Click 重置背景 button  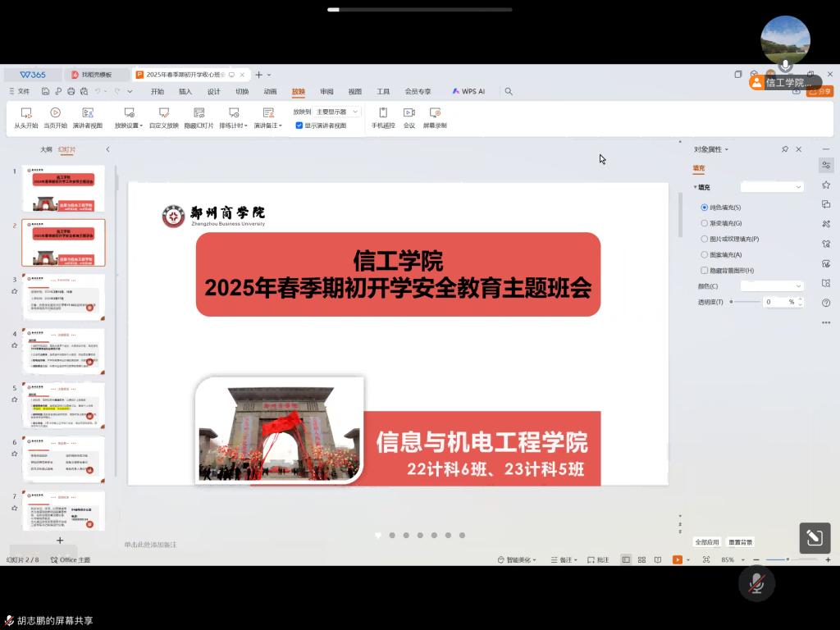pos(741,542)
